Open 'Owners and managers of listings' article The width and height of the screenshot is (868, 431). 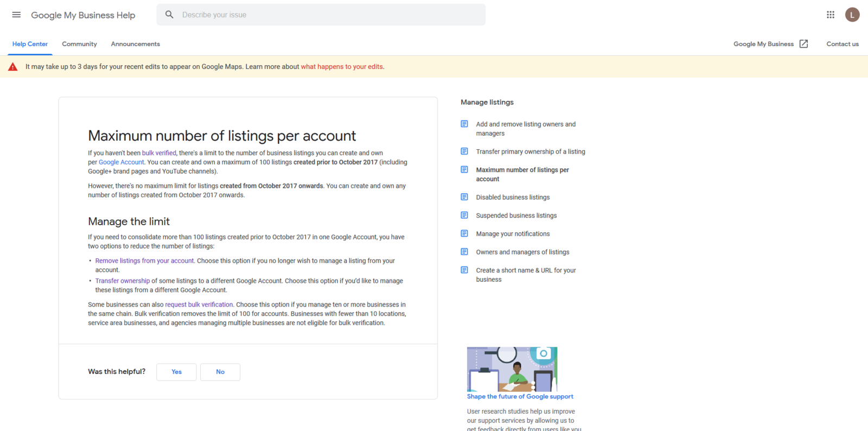tap(522, 252)
